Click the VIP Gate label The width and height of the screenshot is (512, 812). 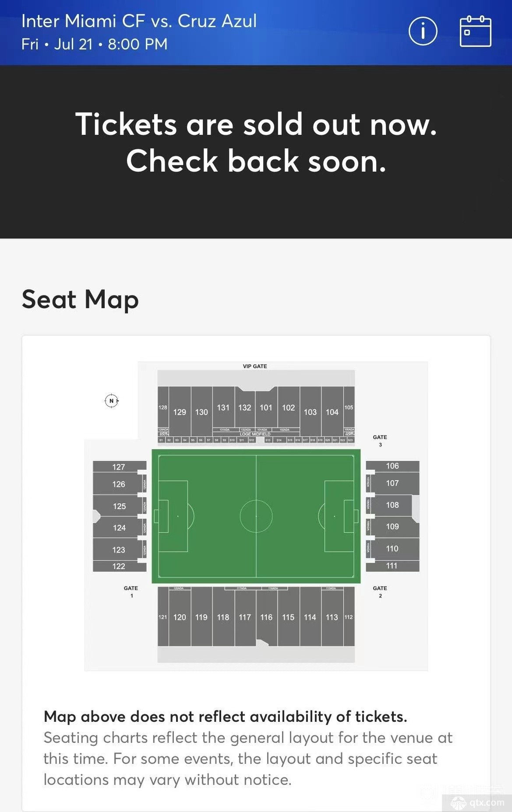pos(255,366)
